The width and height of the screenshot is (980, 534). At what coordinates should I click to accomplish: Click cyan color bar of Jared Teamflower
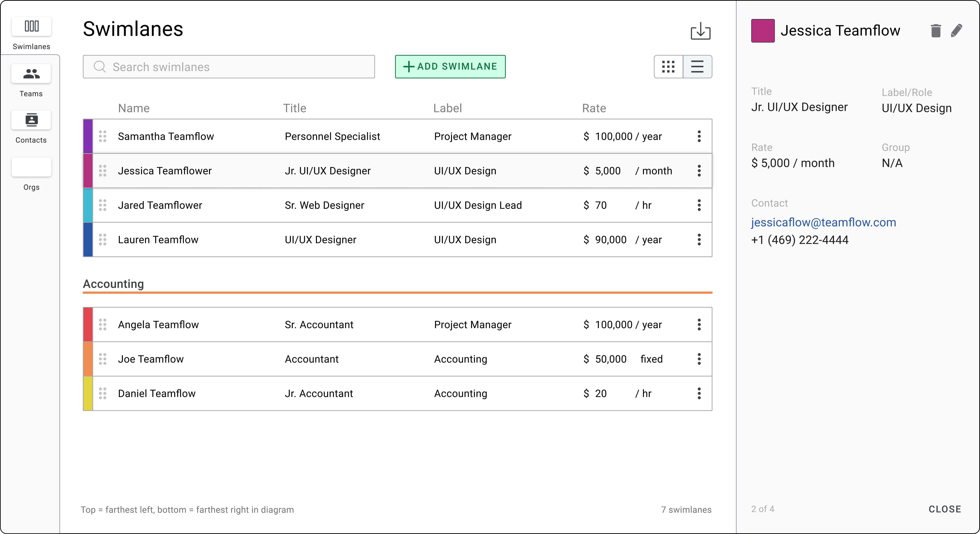tap(88, 205)
